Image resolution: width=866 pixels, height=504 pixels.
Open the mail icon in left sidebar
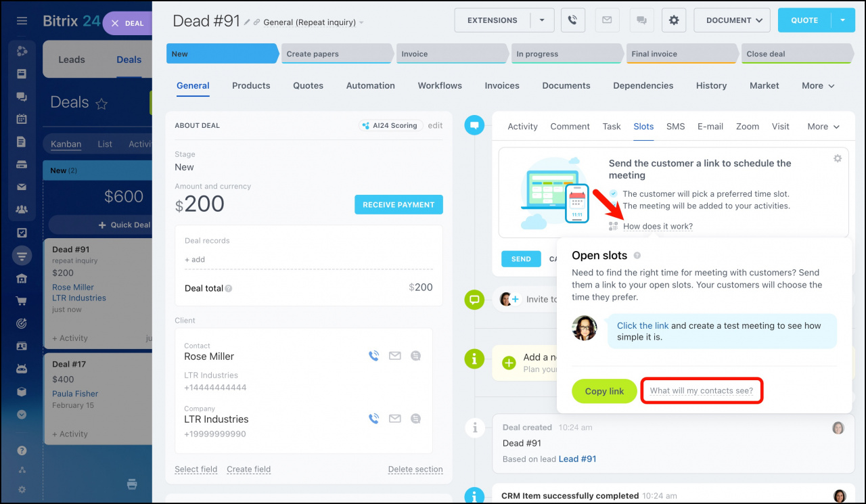click(x=22, y=187)
